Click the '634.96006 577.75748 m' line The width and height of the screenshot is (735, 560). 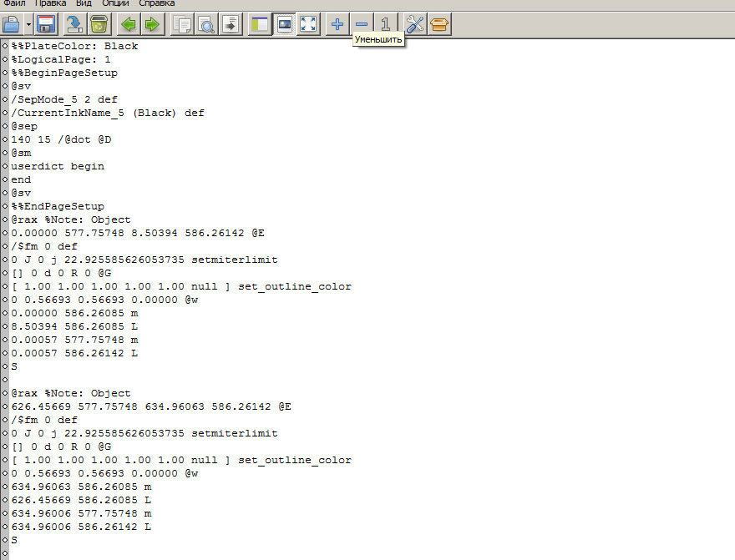(81, 513)
